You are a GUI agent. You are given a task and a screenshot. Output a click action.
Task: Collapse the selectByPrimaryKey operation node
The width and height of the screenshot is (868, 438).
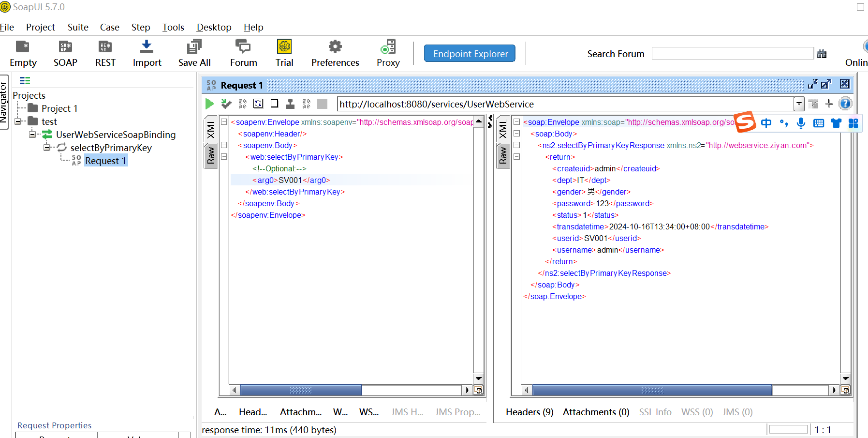point(47,147)
